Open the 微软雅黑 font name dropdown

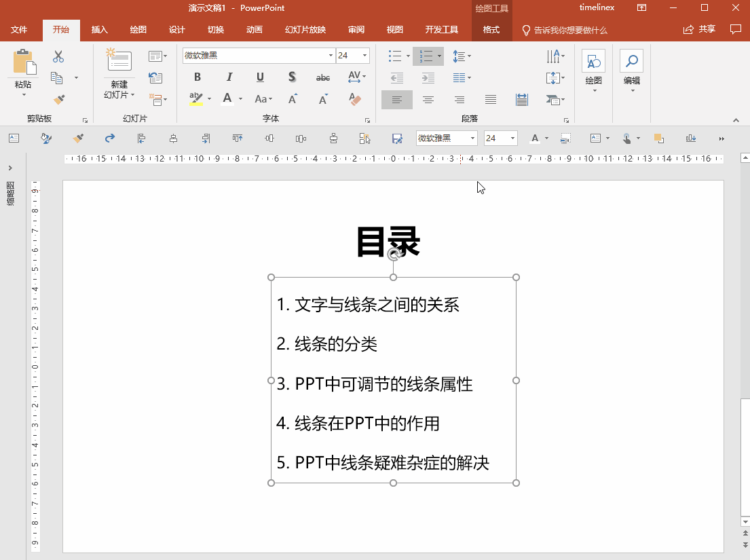(x=330, y=56)
